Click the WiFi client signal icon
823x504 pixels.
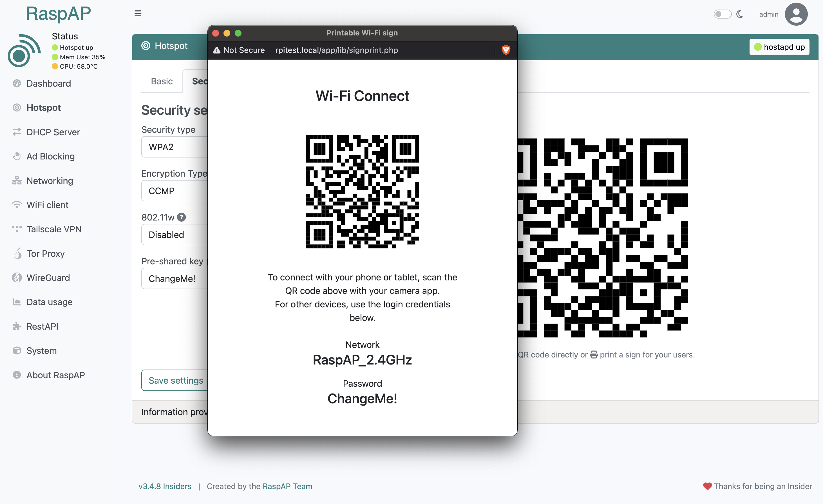click(17, 205)
